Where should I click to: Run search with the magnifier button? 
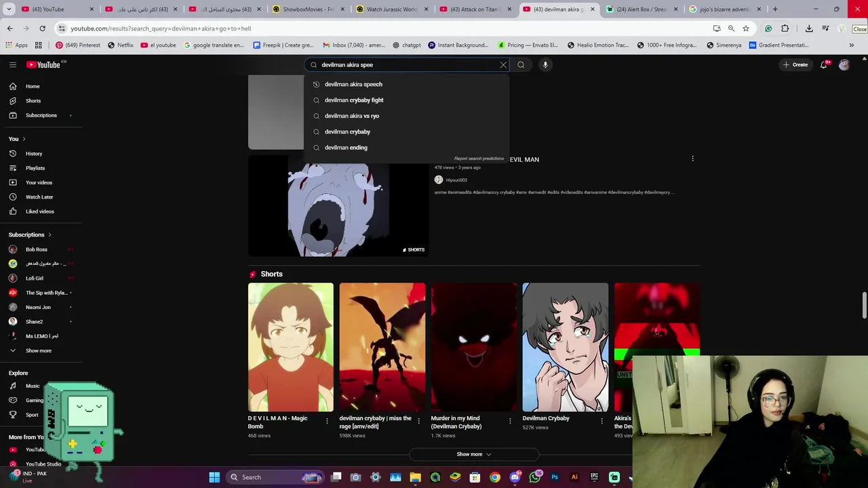[x=521, y=64]
